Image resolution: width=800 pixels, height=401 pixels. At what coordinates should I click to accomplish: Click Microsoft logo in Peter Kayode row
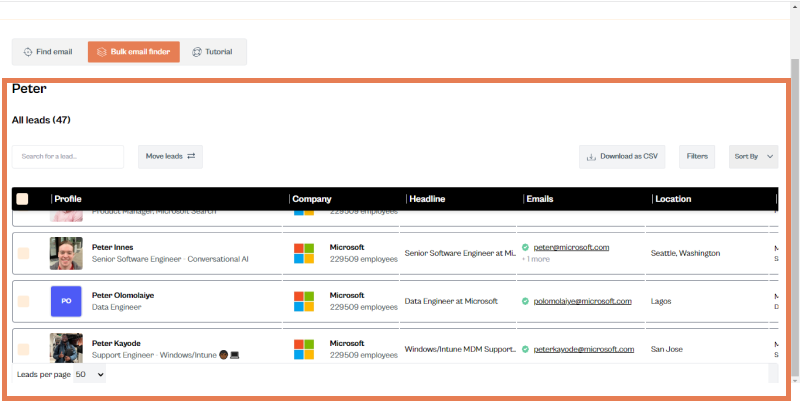click(x=304, y=349)
